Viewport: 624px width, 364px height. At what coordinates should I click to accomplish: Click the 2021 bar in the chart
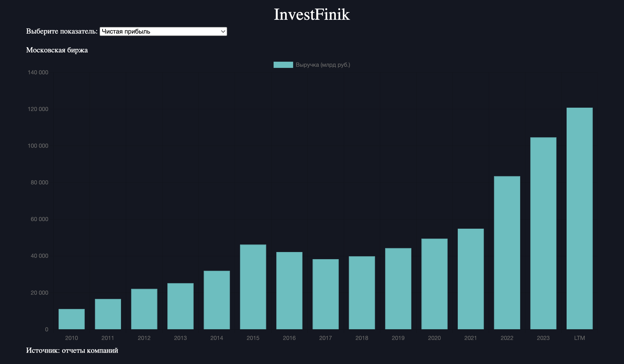[x=471, y=279]
